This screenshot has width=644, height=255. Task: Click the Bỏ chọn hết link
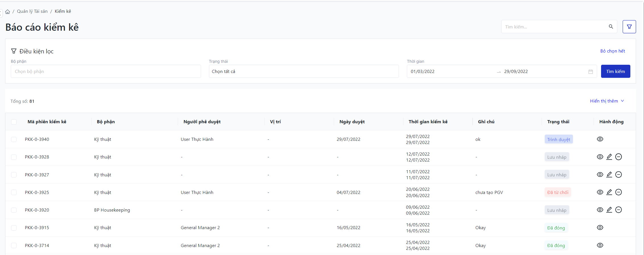[612, 51]
